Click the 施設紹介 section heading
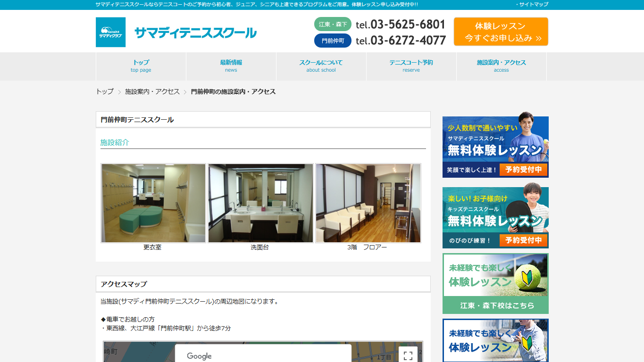The width and height of the screenshot is (644, 362). click(115, 142)
